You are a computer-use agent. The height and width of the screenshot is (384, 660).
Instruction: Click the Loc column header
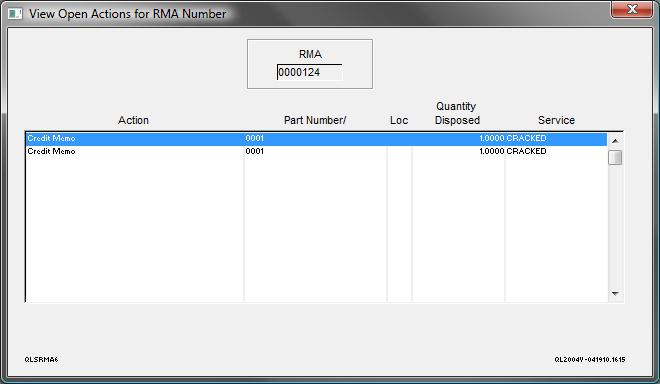399,120
